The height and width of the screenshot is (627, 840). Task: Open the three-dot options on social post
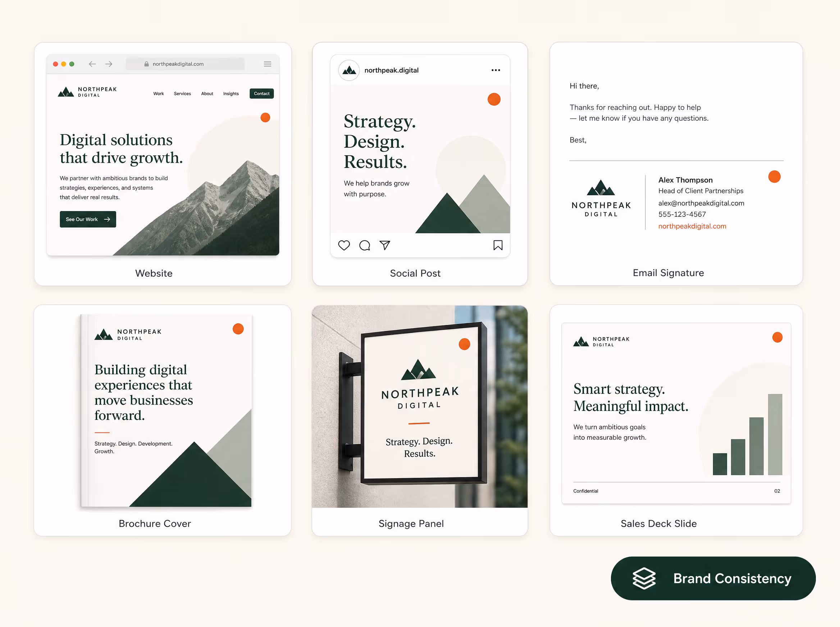496,70
